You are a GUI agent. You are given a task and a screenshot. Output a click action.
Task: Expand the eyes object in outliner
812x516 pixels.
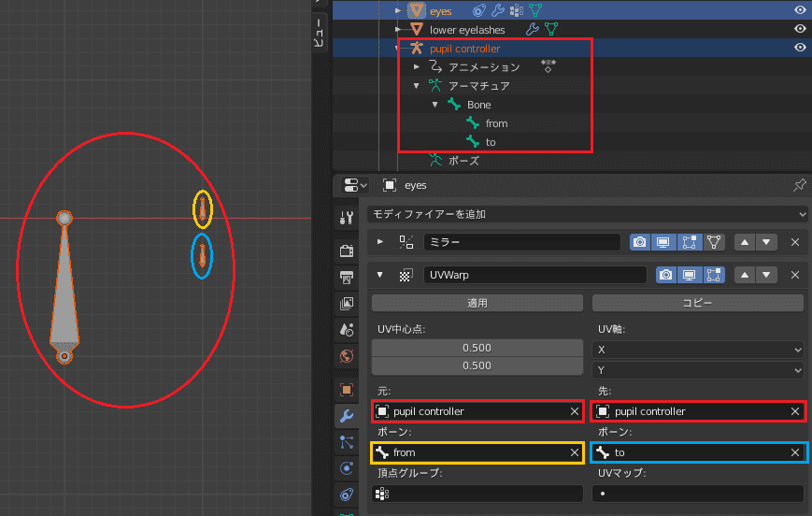point(398,10)
